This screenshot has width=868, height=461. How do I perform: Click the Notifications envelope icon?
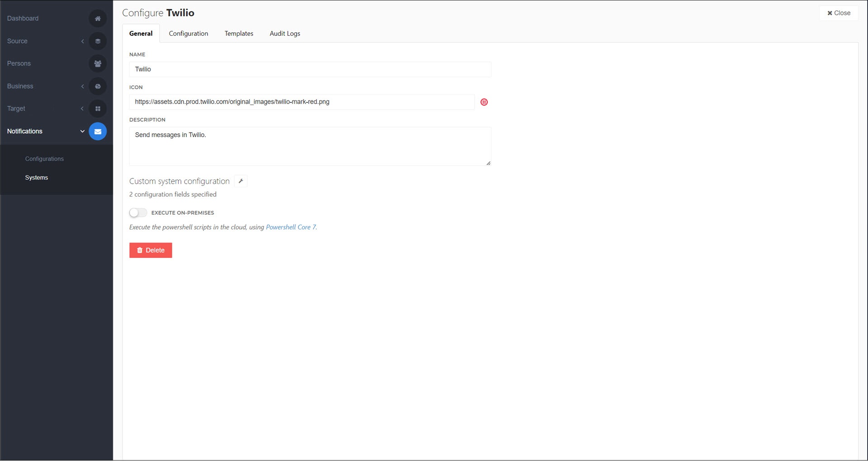[x=98, y=131]
